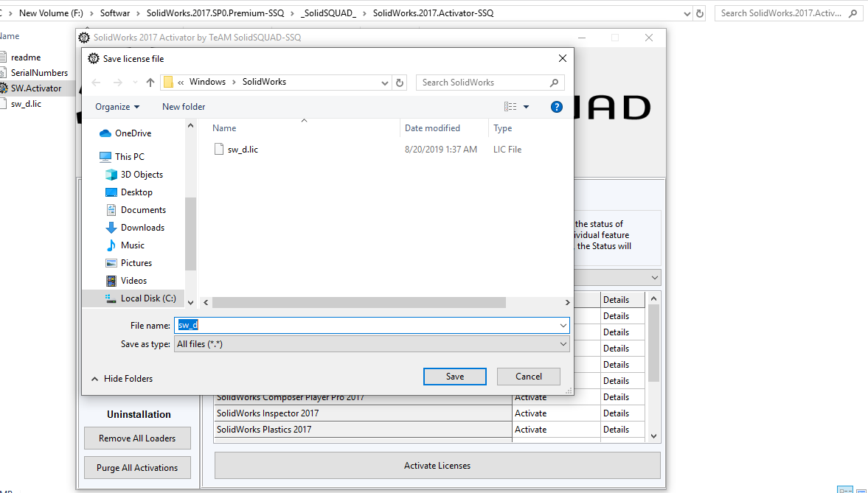Click the Help question mark icon in Save dialog
Image resolution: width=868 pixels, height=493 pixels.
coord(556,106)
